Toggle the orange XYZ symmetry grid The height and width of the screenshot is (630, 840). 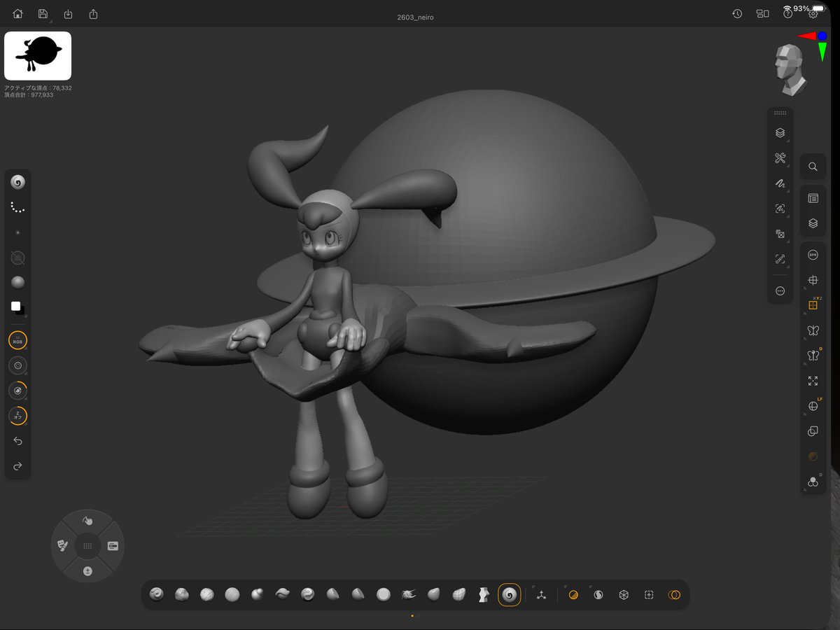click(x=813, y=305)
